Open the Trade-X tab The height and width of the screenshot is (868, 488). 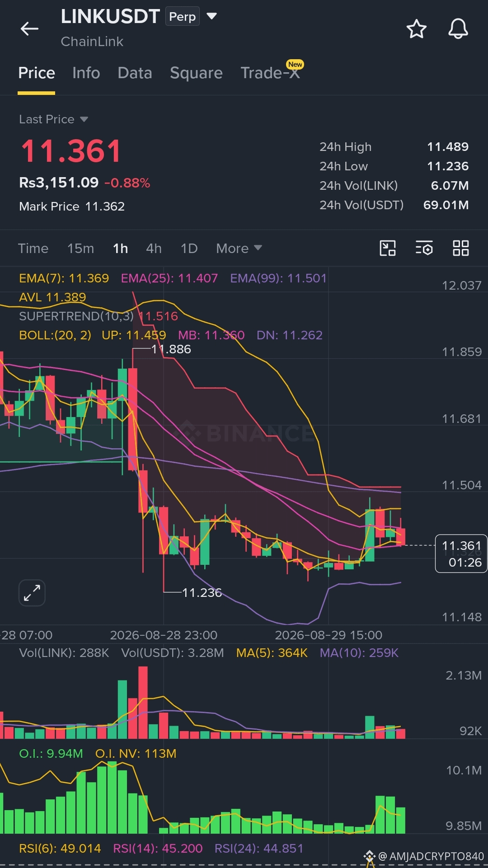[x=270, y=73]
